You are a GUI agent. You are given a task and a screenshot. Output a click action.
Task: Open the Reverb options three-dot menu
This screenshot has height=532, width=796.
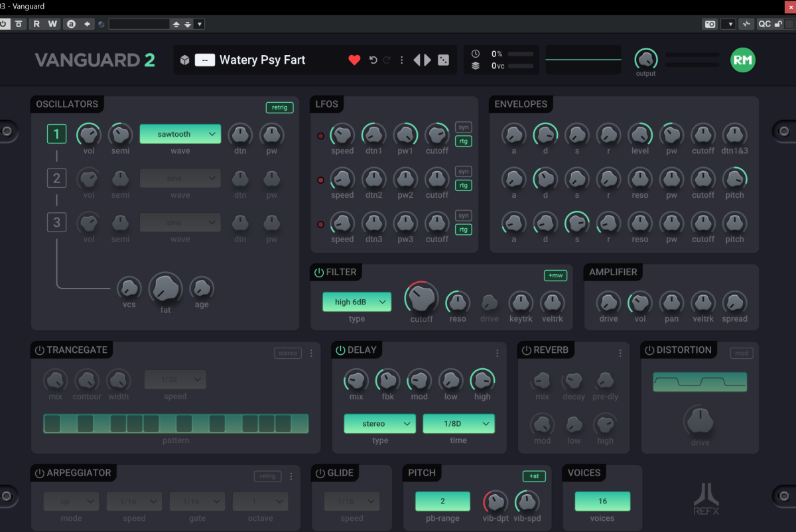coord(620,354)
